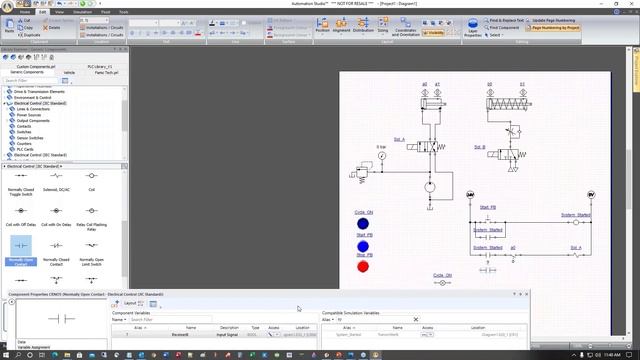
Task: Select Power Sources in the library tree
Action: click(x=29, y=115)
